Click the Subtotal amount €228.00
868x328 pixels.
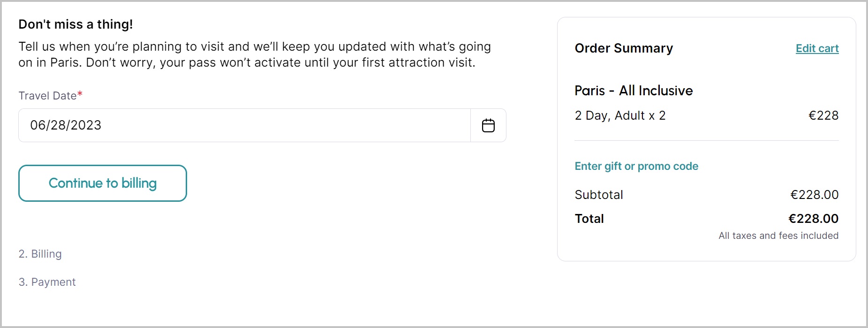pyautogui.click(x=814, y=195)
